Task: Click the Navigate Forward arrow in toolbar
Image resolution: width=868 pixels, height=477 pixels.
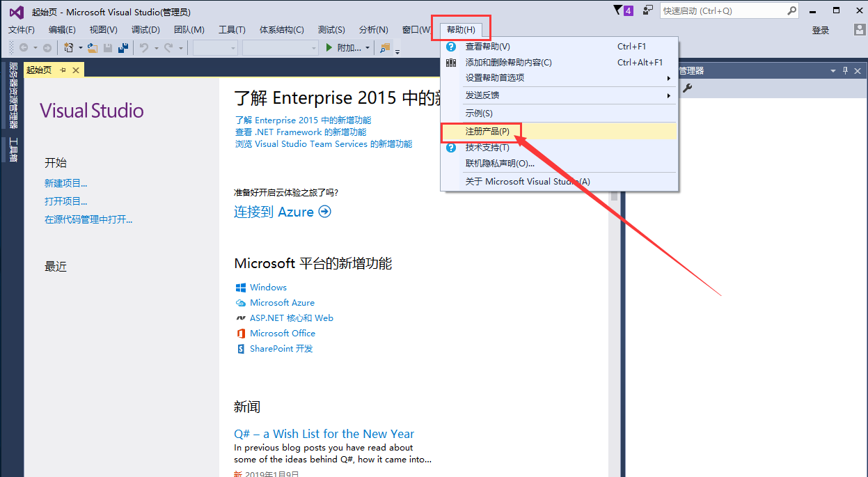Action: coord(47,47)
